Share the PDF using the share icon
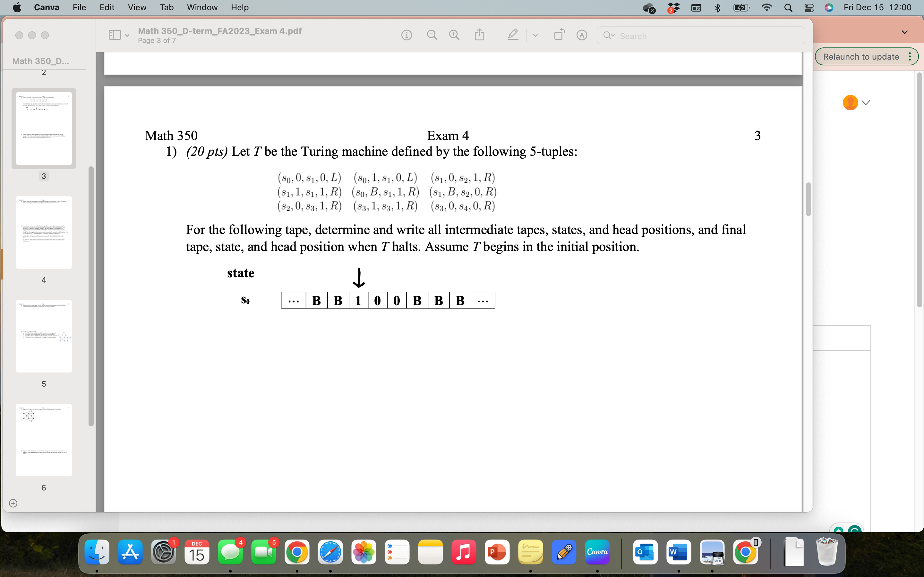 479,35
